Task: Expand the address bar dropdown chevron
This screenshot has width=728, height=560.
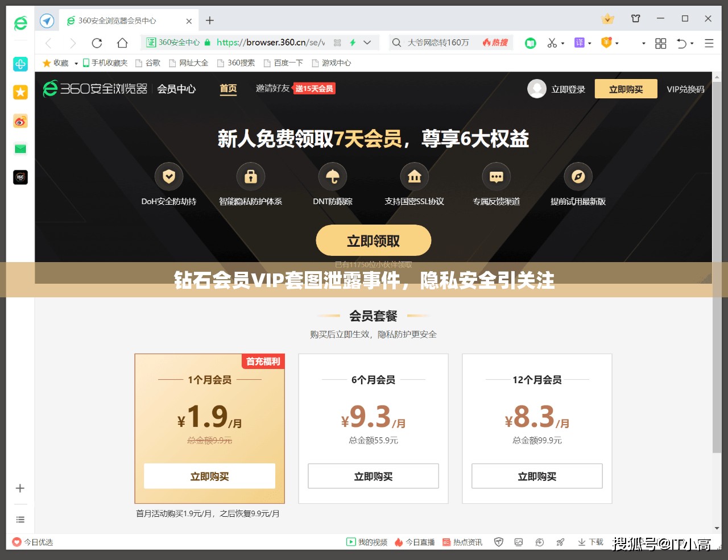Action: (367, 43)
